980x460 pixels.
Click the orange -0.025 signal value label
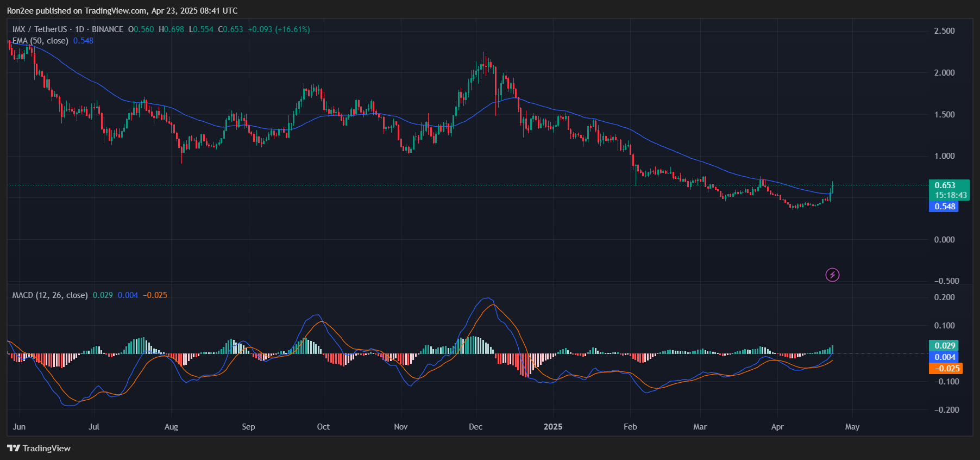pyautogui.click(x=945, y=369)
